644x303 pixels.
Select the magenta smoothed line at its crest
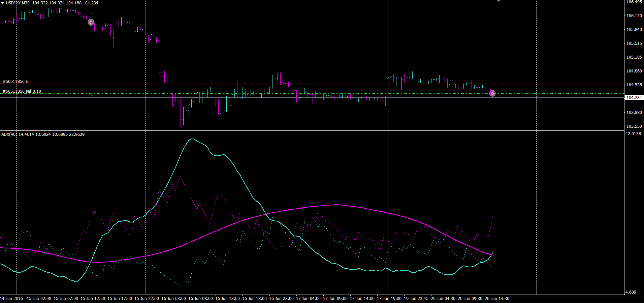tap(335, 205)
